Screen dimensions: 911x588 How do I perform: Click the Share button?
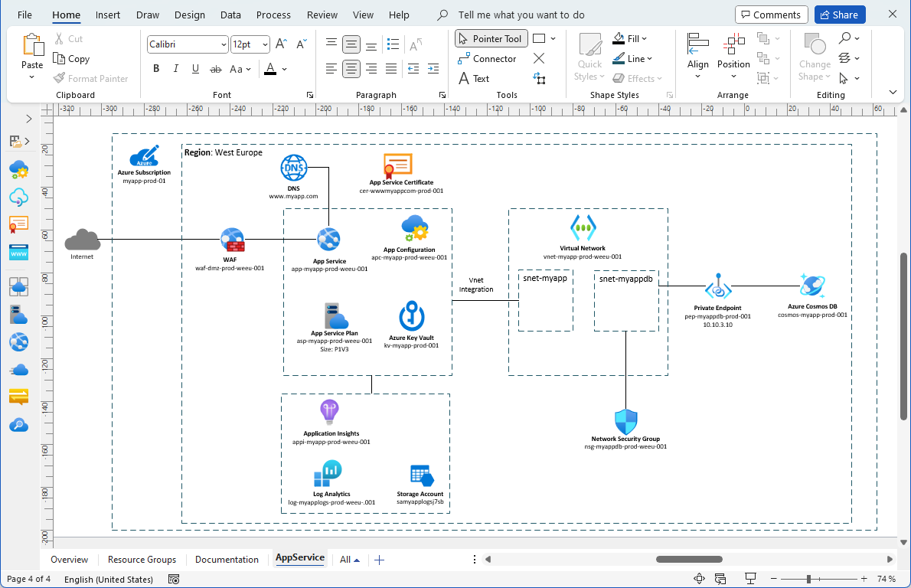click(839, 14)
